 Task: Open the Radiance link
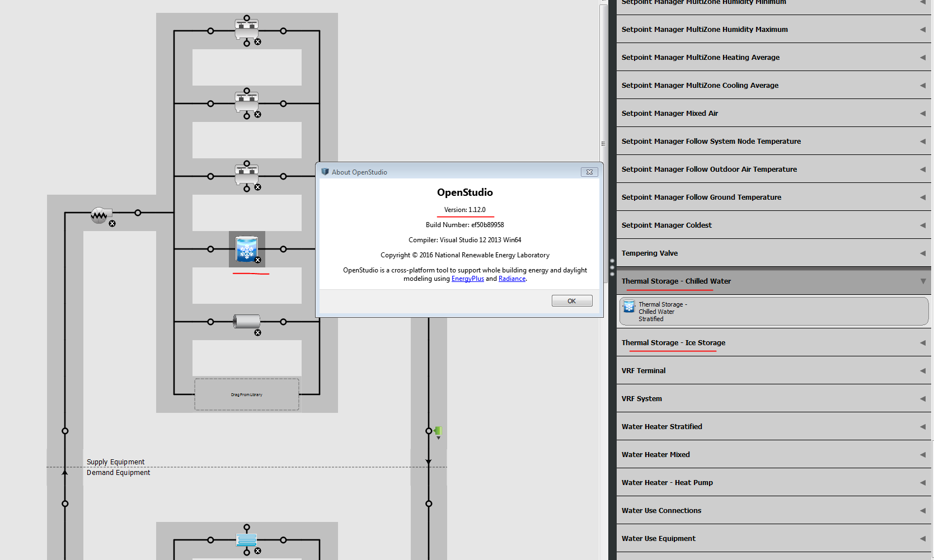pyautogui.click(x=512, y=279)
